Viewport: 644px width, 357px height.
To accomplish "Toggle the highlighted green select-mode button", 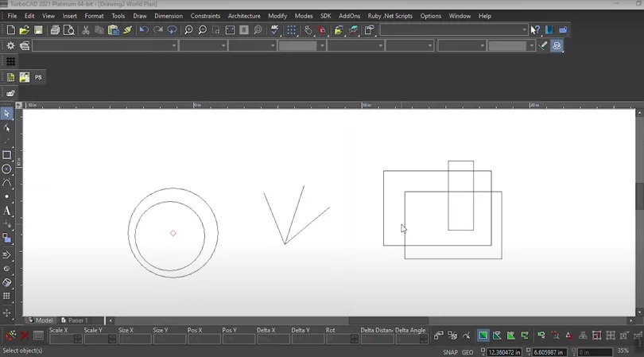I will pyautogui.click(x=483, y=336).
